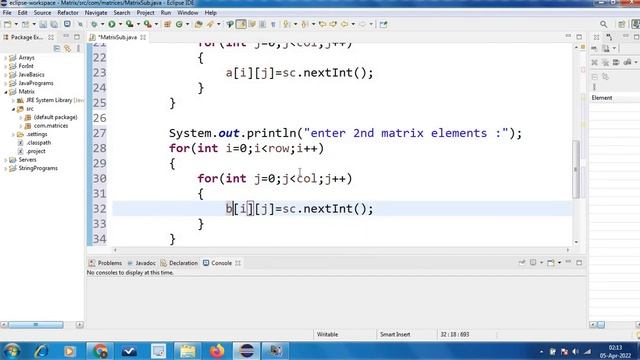Open the Run button dropdown arrow

(120, 24)
